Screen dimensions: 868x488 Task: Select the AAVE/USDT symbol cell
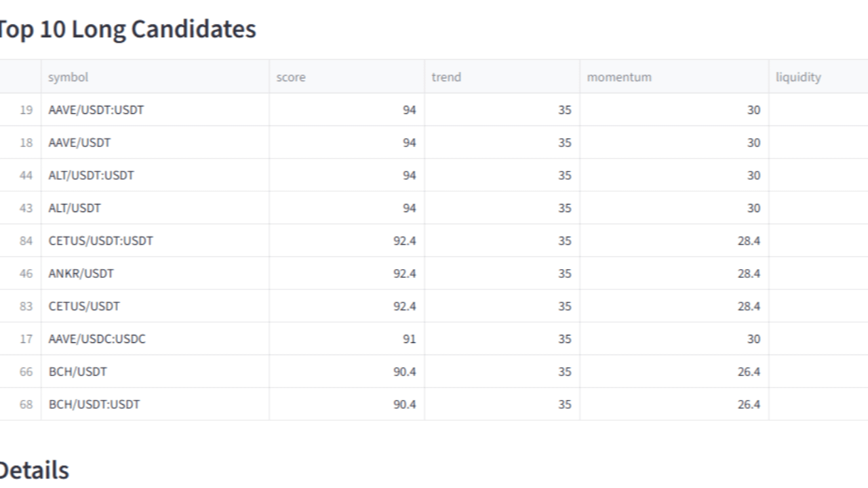click(155, 142)
